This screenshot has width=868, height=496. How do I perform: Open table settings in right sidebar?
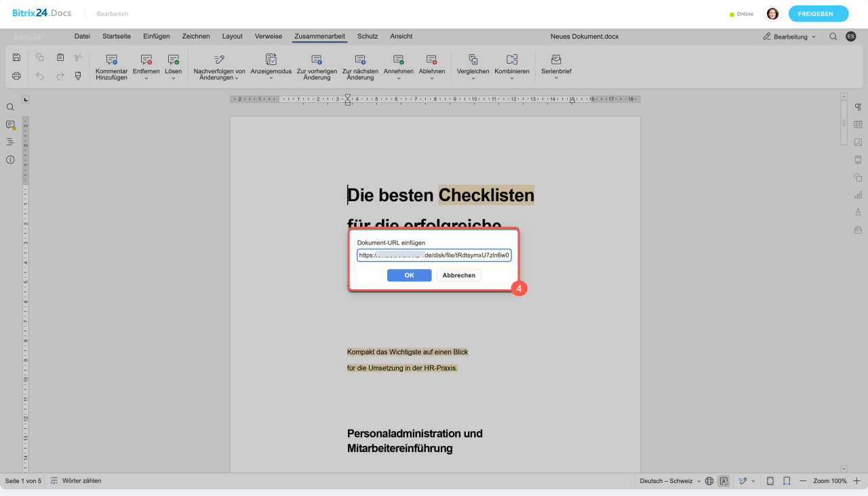pyautogui.click(x=858, y=125)
